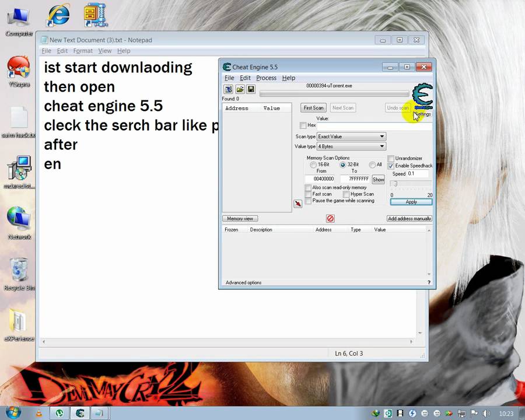The image size is (525, 420).
Task: Click the Internet Download Manager tray icon
Action: pyautogui.click(x=376, y=414)
